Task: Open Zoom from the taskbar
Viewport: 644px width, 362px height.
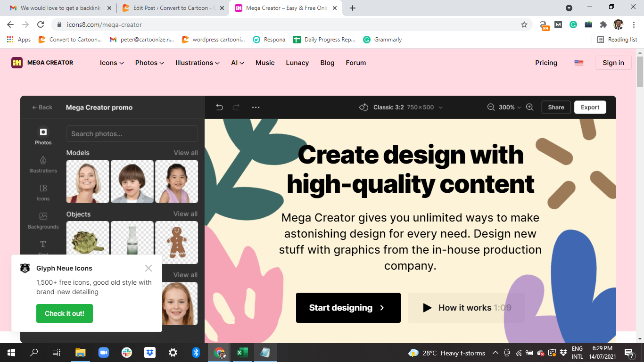Action: coord(103,353)
